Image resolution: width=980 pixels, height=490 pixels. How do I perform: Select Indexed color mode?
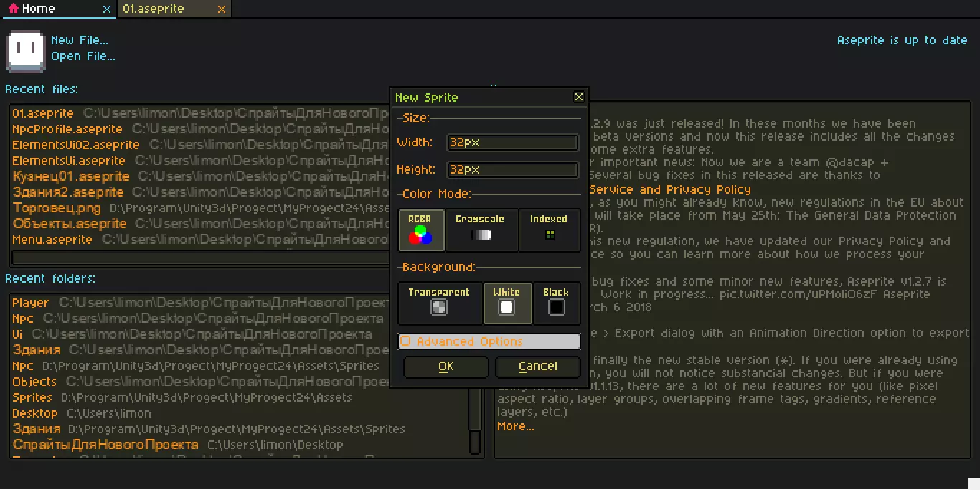pos(549,230)
